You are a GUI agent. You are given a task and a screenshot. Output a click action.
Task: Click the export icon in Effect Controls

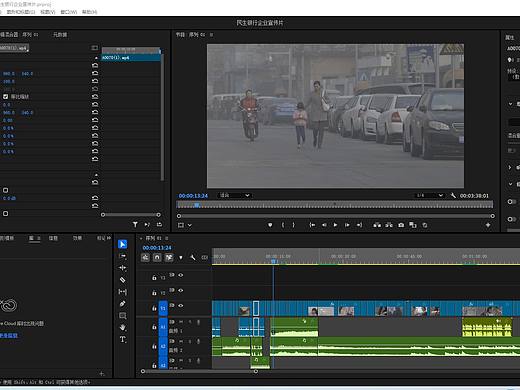[x=159, y=225]
